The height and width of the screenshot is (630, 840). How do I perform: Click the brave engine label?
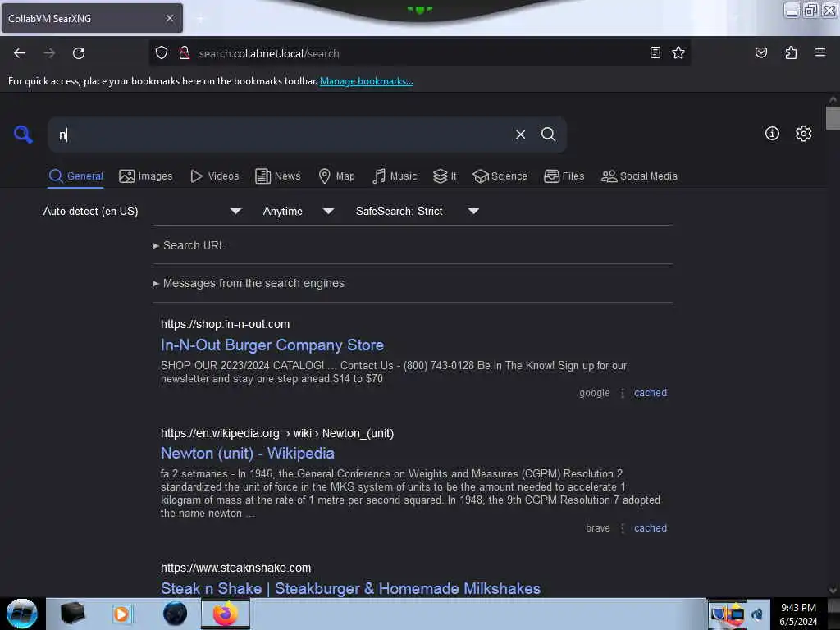598,528
